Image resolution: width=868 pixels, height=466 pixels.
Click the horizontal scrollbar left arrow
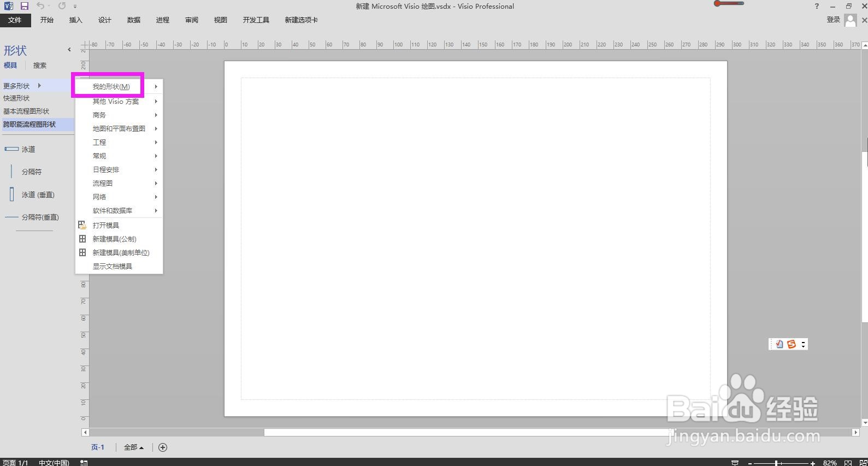(85, 432)
